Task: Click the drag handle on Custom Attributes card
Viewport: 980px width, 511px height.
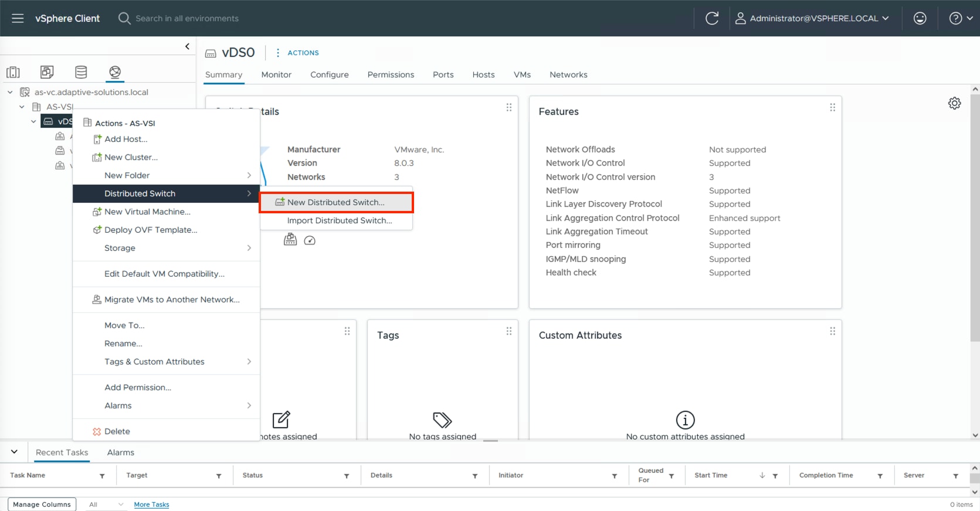Action: pos(832,331)
